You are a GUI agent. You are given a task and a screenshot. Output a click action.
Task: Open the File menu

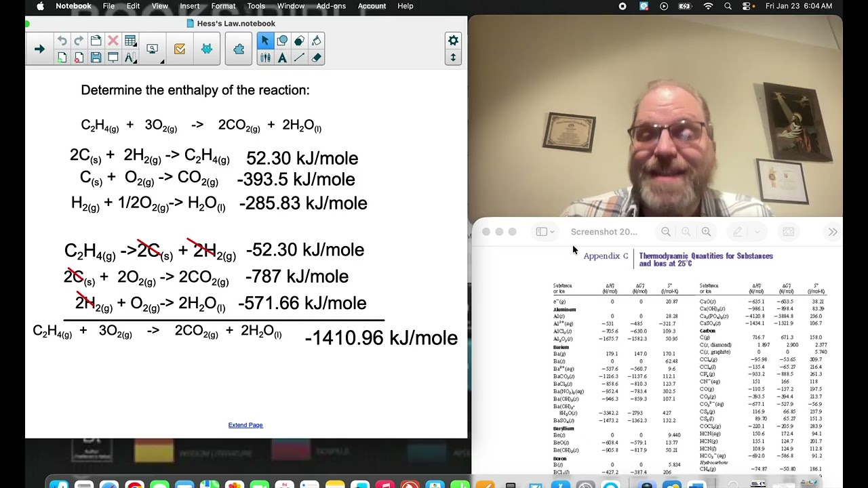coord(108,6)
